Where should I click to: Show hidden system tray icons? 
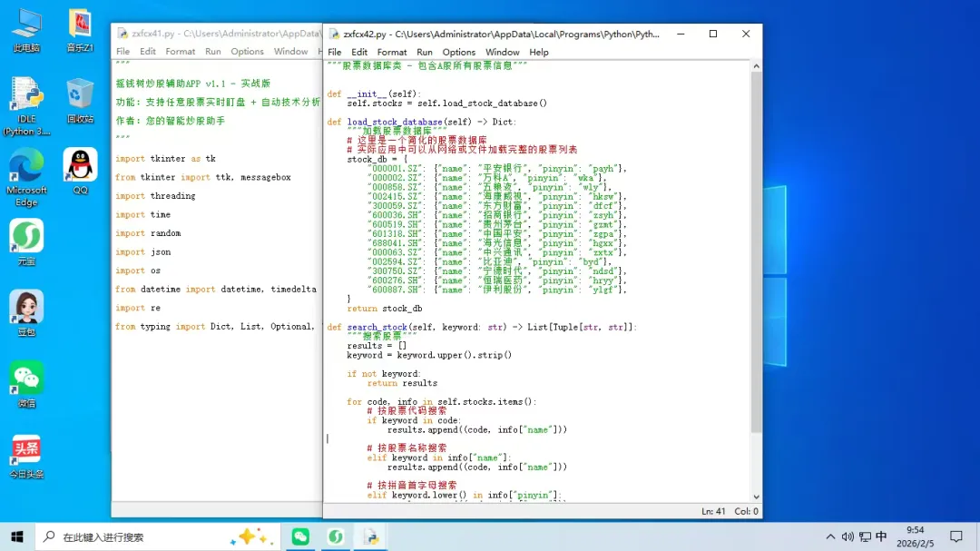click(x=830, y=536)
